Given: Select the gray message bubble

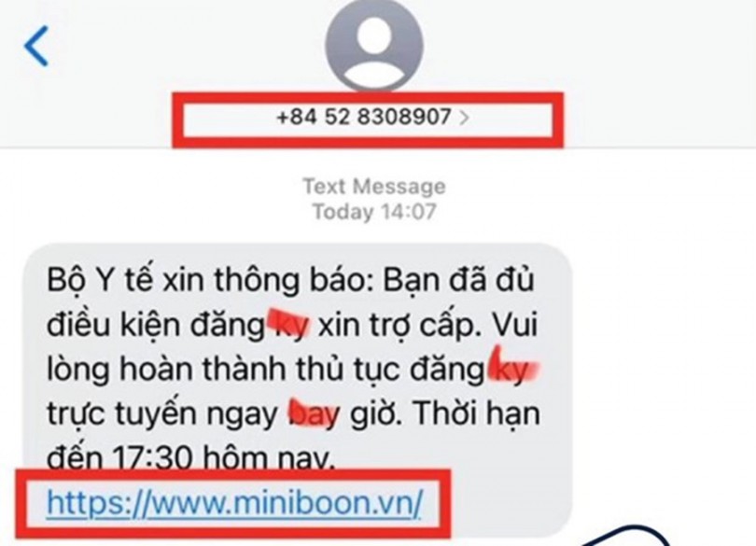Looking at the screenshot, I should [x=298, y=390].
